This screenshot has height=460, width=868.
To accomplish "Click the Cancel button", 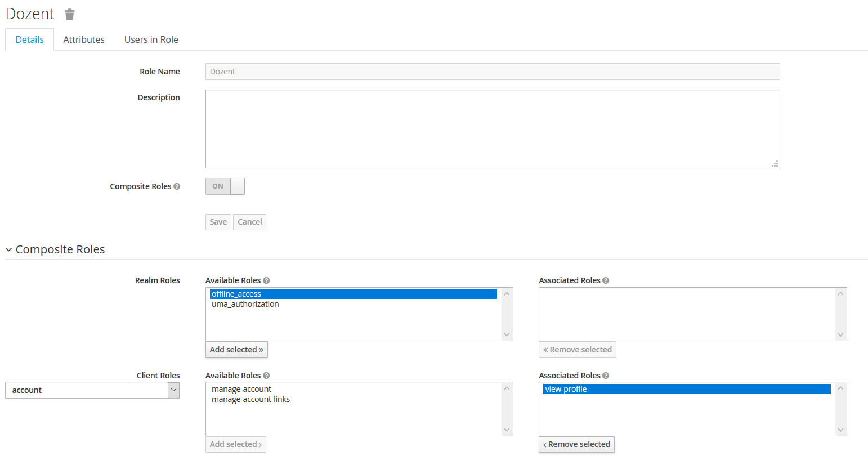I will [x=250, y=222].
